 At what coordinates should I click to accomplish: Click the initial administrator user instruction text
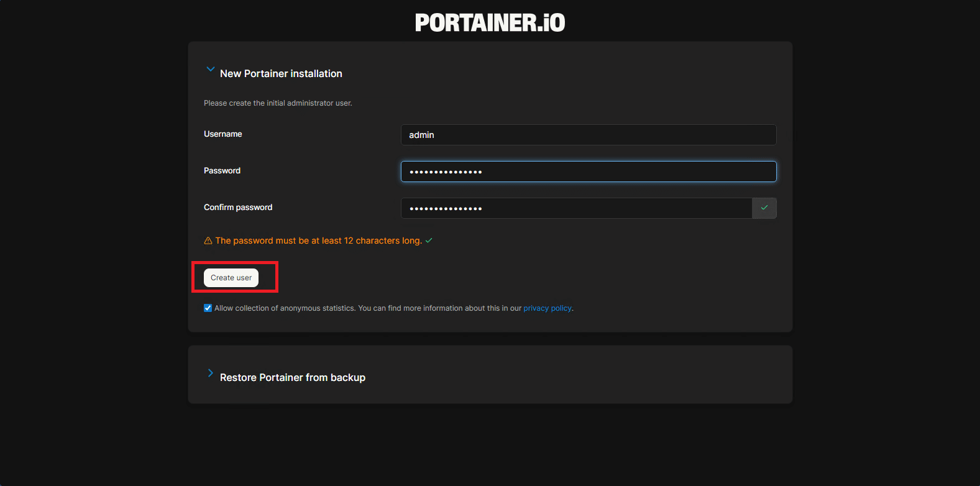click(x=278, y=103)
